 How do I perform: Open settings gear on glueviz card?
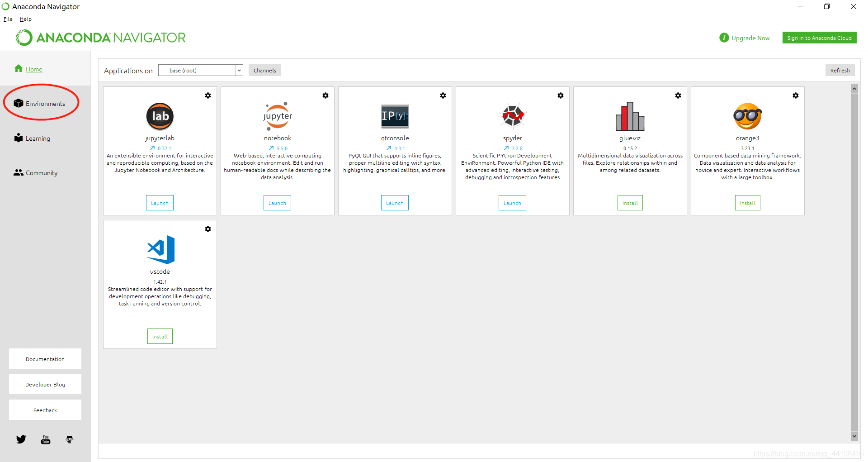(x=678, y=95)
